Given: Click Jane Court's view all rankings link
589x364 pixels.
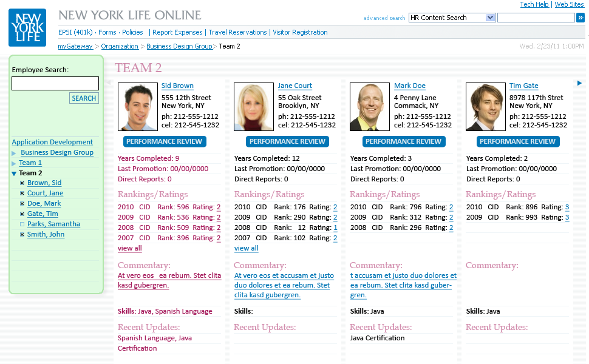Looking at the screenshot, I should click(247, 248).
